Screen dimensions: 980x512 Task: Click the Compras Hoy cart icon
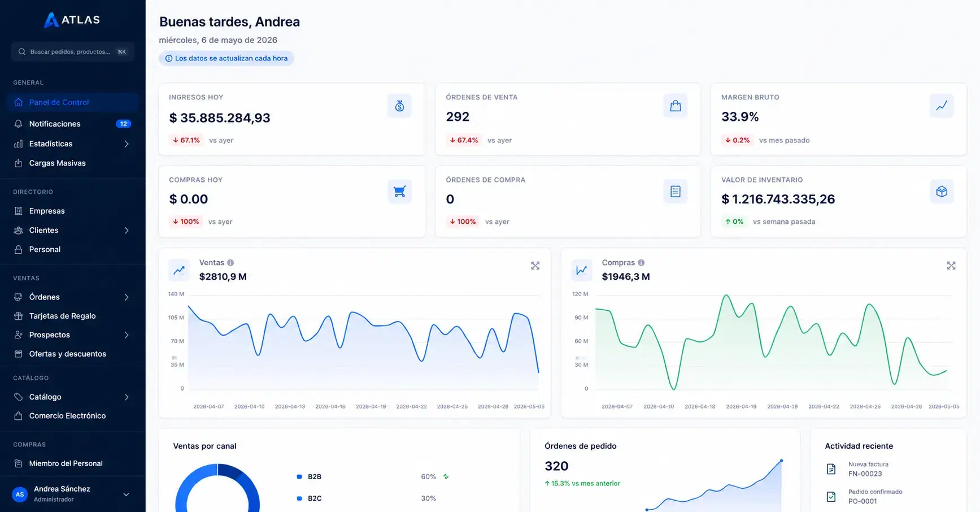click(x=399, y=191)
